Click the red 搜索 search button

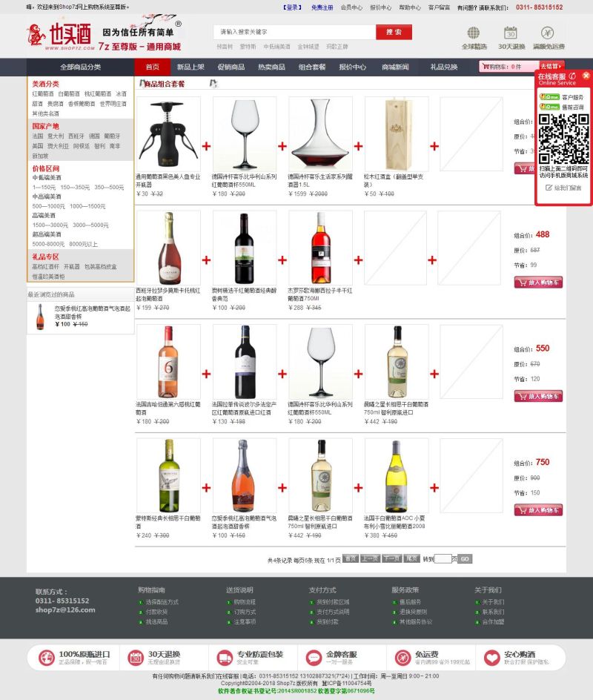click(394, 32)
